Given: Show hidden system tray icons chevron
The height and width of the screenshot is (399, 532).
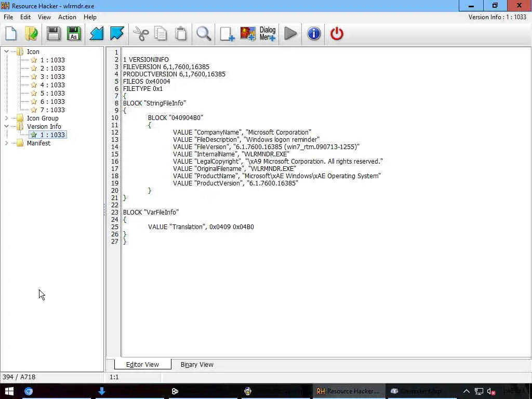Looking at the screenshot, I should [x=467, y=391].
